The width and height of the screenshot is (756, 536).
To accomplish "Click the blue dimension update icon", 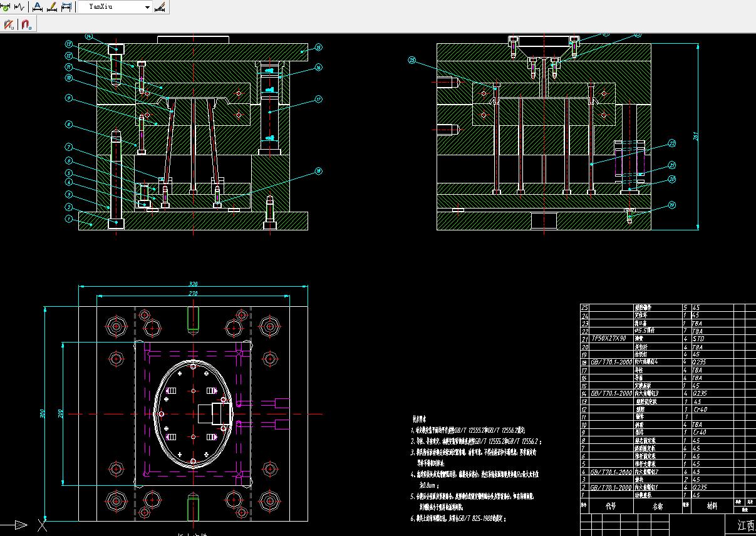I will pyautogui.click(x=66, y=7).
